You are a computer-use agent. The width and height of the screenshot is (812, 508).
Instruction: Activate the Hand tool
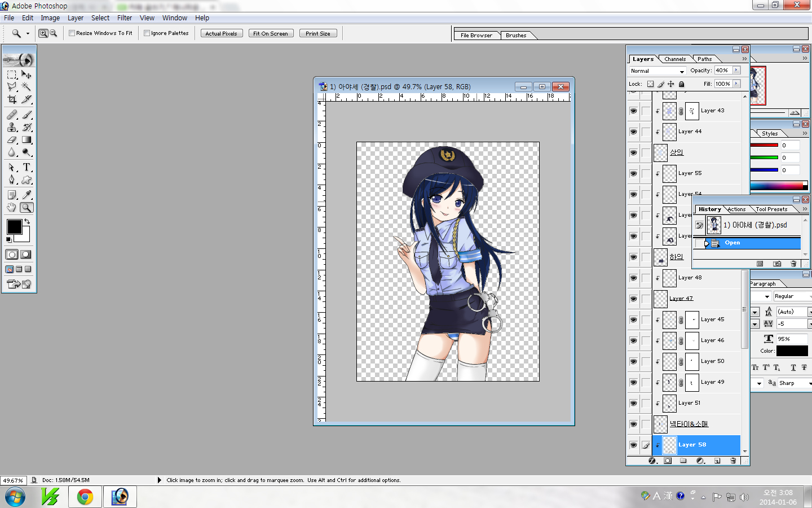point(12,208)
